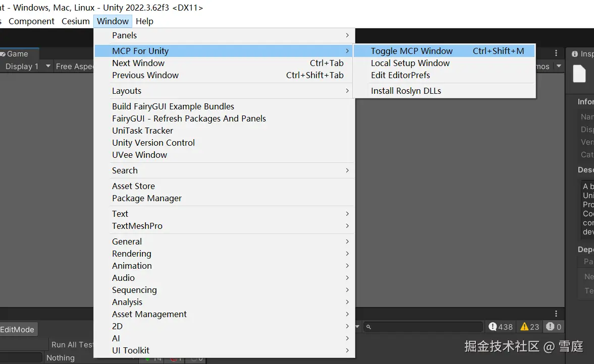Toggle info messages filter showing 438
Screen dimensions: 594x364
pyautogui.click(x=501, y=327)
